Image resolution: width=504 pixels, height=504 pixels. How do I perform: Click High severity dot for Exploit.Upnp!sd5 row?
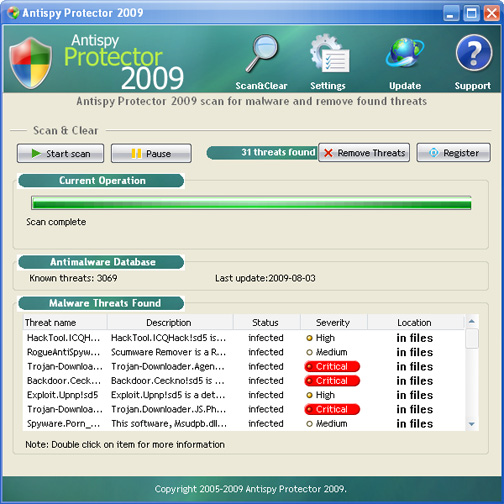click(x=309, y=395)
